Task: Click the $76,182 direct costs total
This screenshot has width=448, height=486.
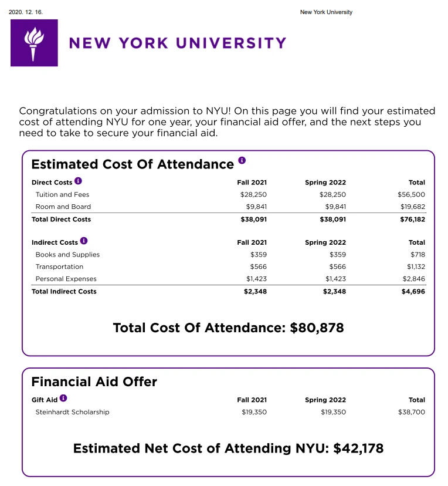Action: (x=411, y=220)
